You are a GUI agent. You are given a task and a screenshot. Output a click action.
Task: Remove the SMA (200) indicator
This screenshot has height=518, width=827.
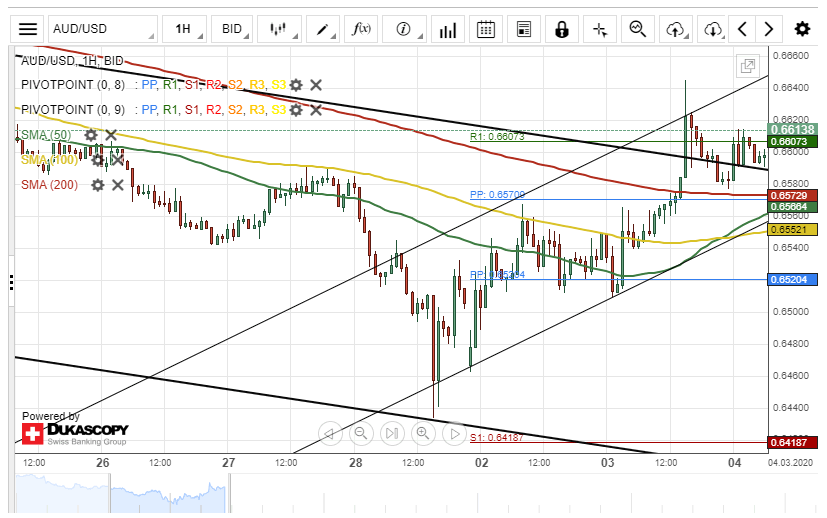coord(118,185)
